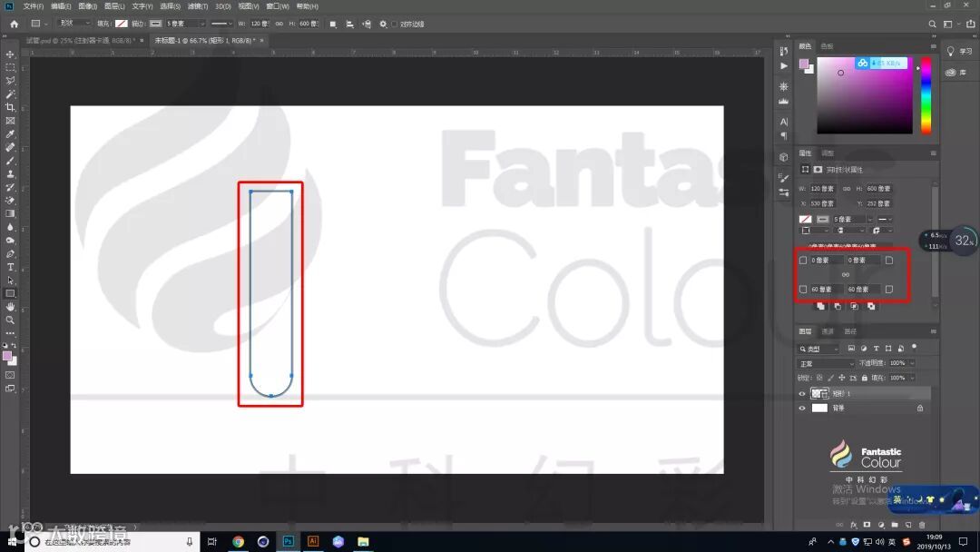Toggle Quick Mask mode

coord(10,375)
